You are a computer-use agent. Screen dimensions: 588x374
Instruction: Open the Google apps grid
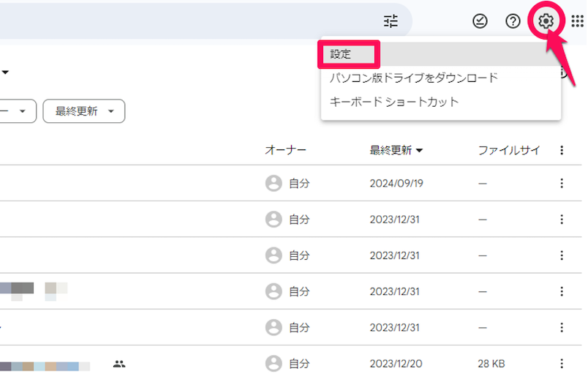coord(577,21)
